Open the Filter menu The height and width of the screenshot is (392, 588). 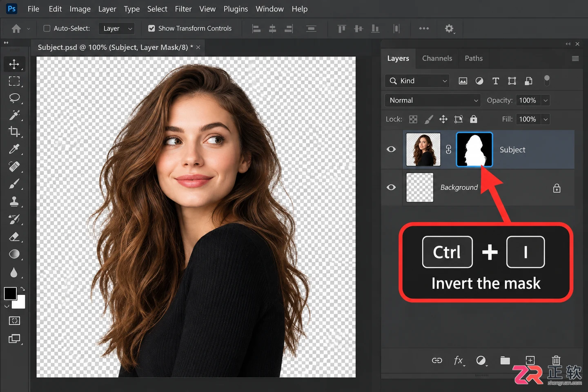coord(183,9)
